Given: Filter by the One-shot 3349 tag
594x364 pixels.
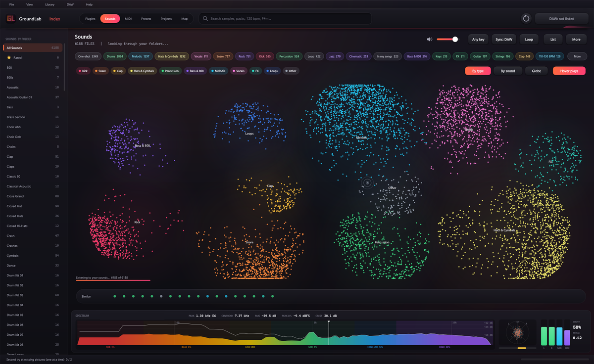Looking at the screenshot, I should [89, 56].
